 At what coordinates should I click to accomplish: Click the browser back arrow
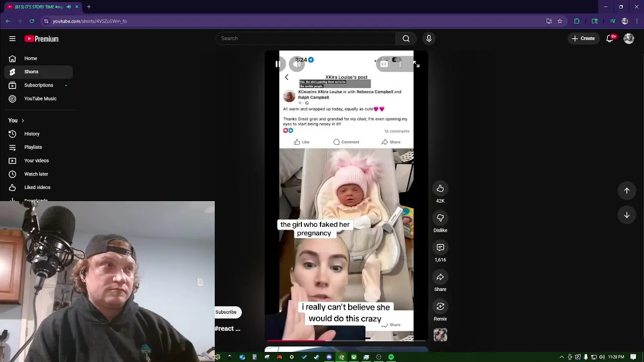8,21
